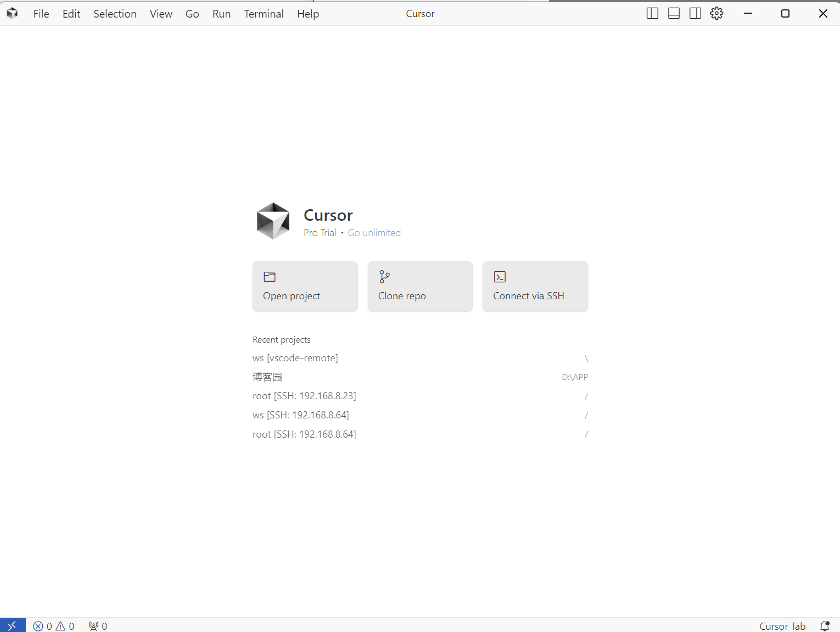Open the Run menu
Viewport: 840px width, 632px height.
221,14
